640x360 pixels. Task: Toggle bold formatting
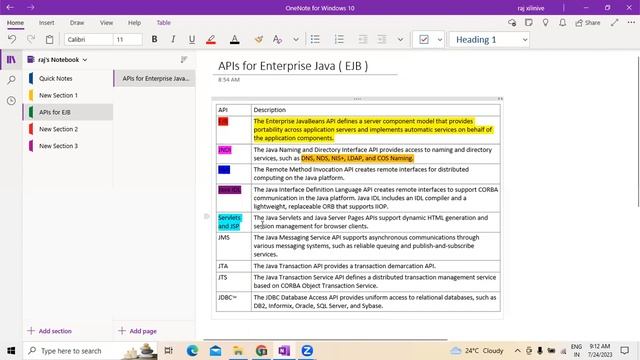(154, 39)
